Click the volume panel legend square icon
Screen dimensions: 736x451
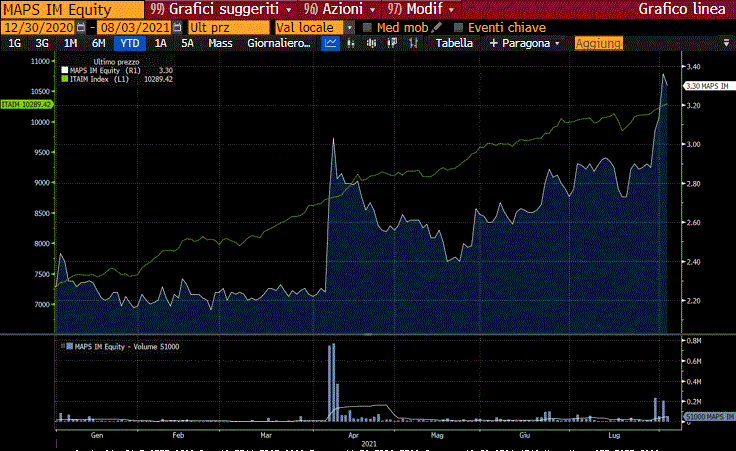click(69, 346)
